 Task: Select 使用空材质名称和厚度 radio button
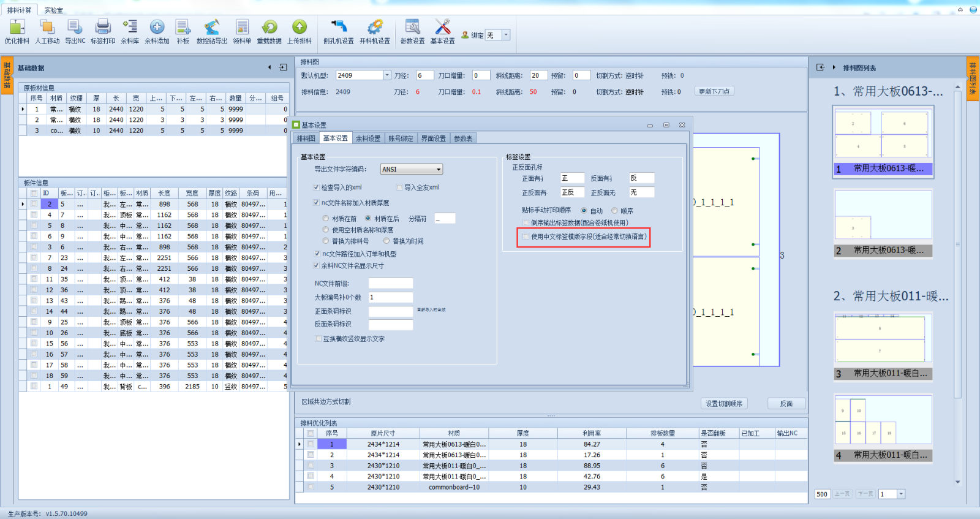[x=326, y=230]
